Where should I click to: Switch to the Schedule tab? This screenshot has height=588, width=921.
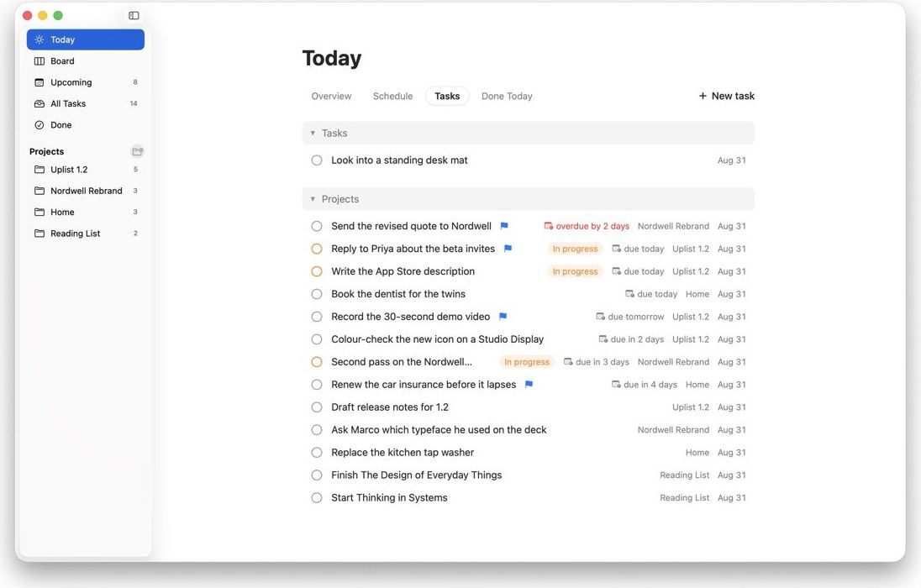[x=392, y=96]
